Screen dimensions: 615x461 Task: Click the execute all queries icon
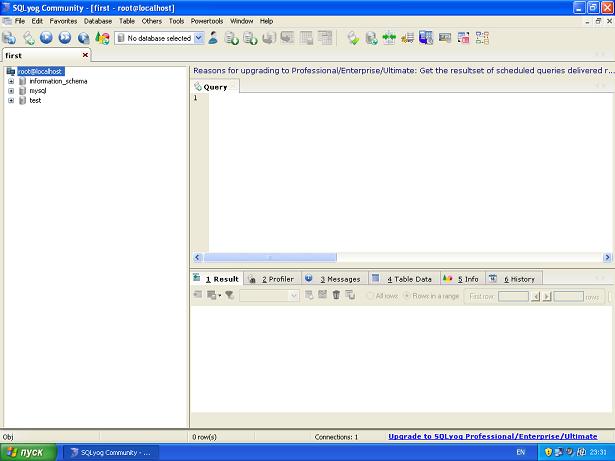[65, 38]
